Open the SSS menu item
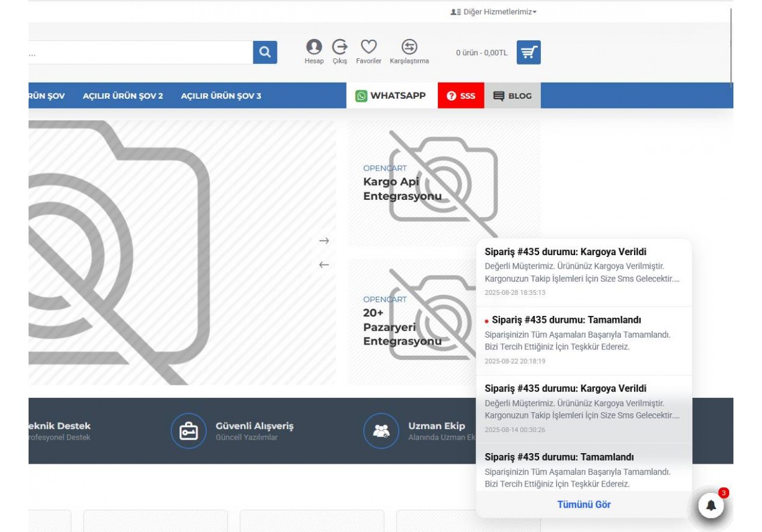The height and width of the screenshot is (532, 762). point(461,96)
